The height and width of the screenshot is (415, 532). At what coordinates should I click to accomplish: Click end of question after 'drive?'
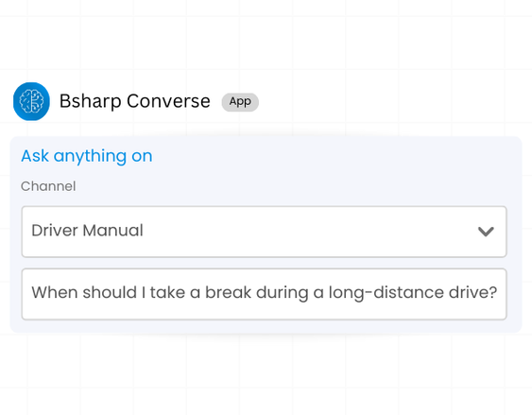(498, 292)
